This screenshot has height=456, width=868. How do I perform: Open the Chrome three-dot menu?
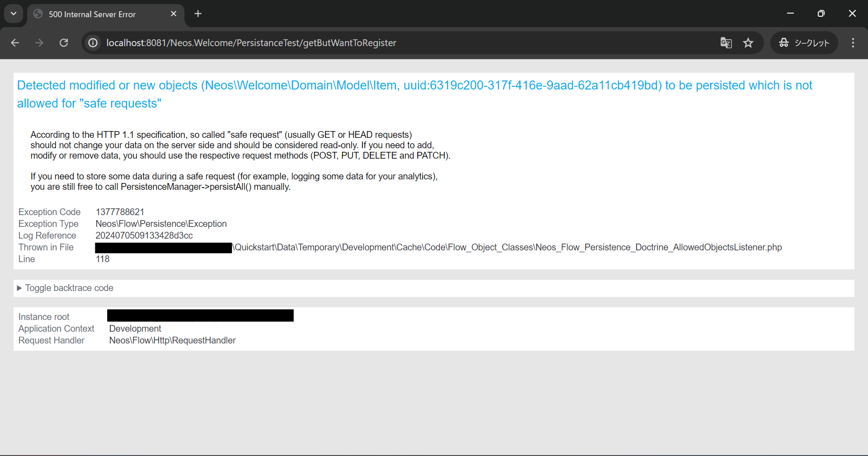tap(853, 43)
